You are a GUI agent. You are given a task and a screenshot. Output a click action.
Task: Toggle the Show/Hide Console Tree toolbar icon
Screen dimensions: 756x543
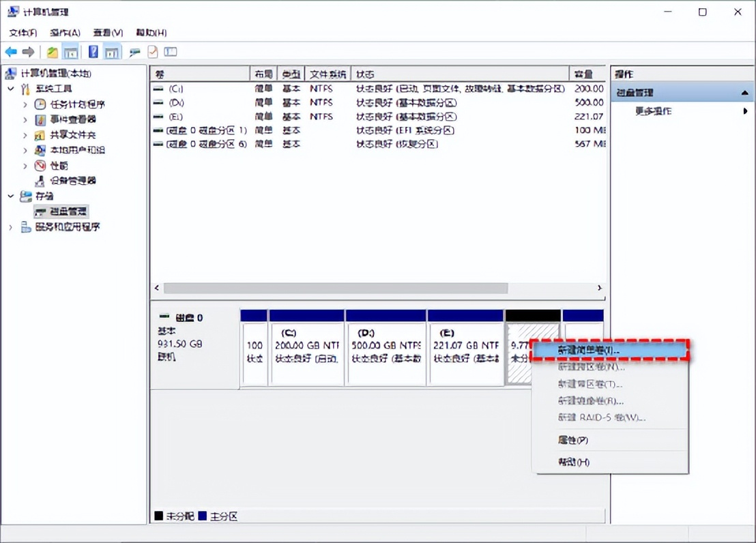point(70,52)
